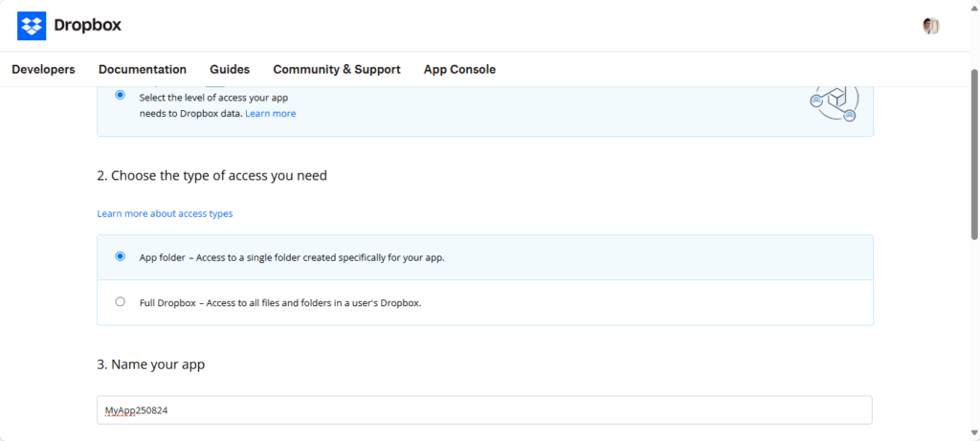This screenshot has height=441, width=980.
Task: Click the Learn more link
Action: tap(271, 114)
